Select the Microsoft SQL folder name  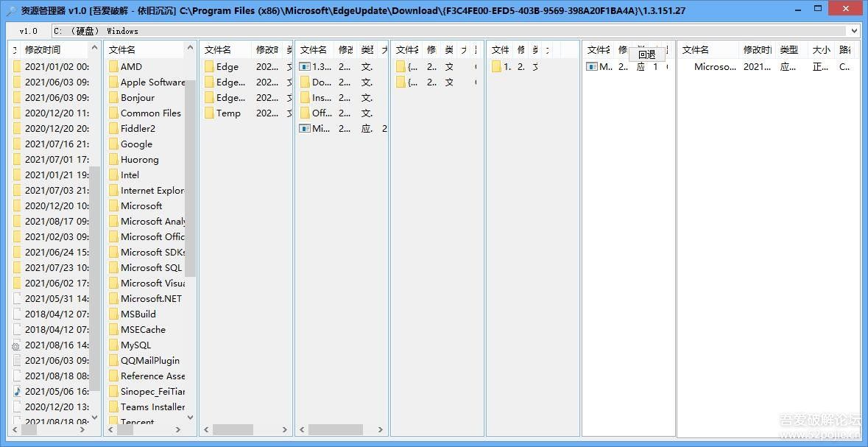pos(151,267)
